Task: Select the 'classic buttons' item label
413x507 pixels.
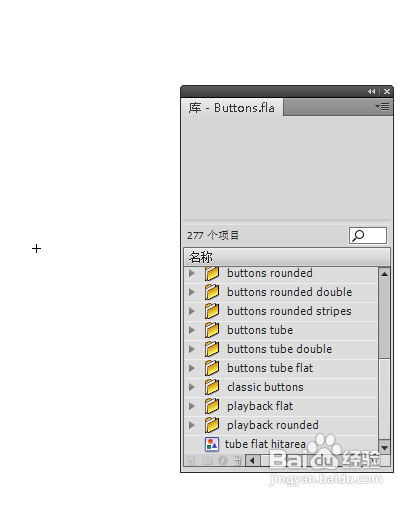Action: click(265, 387)
